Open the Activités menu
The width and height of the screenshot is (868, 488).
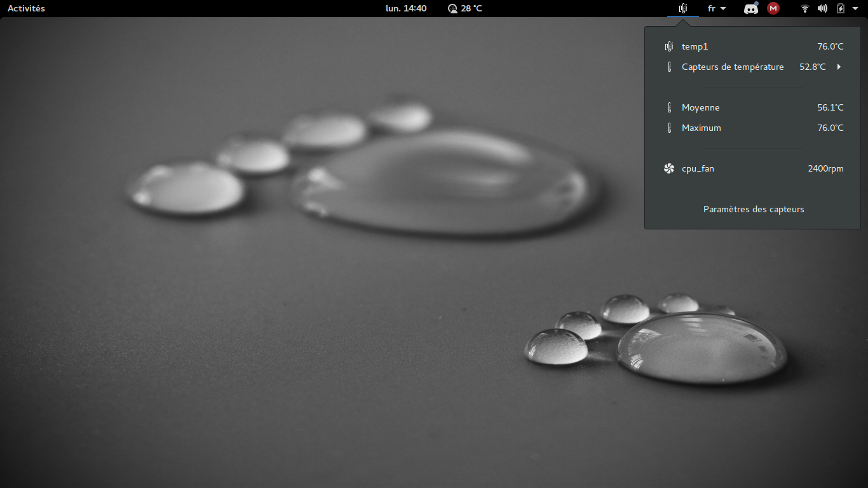tap(25, 8)
